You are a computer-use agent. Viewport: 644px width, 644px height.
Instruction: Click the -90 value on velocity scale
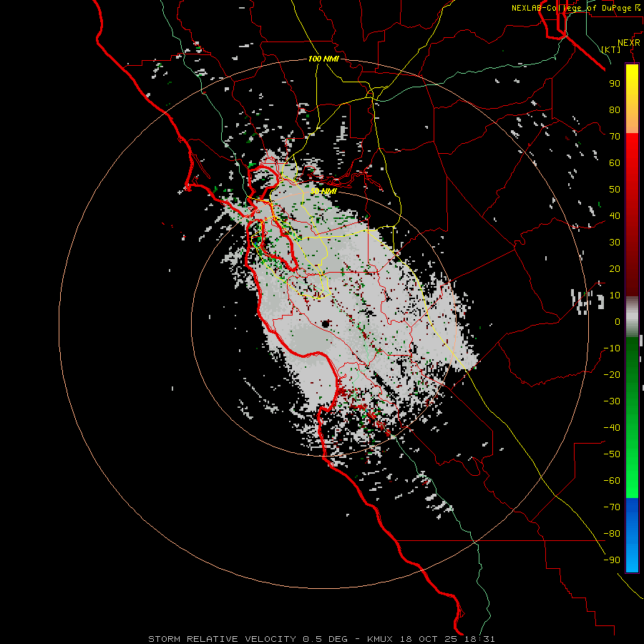click(x=612, y=560)
